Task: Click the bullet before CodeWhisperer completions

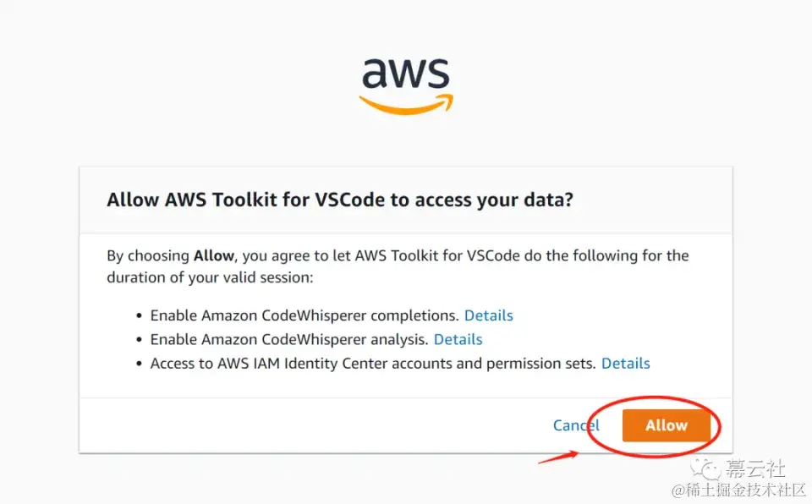Action: (x=140, y=315)
